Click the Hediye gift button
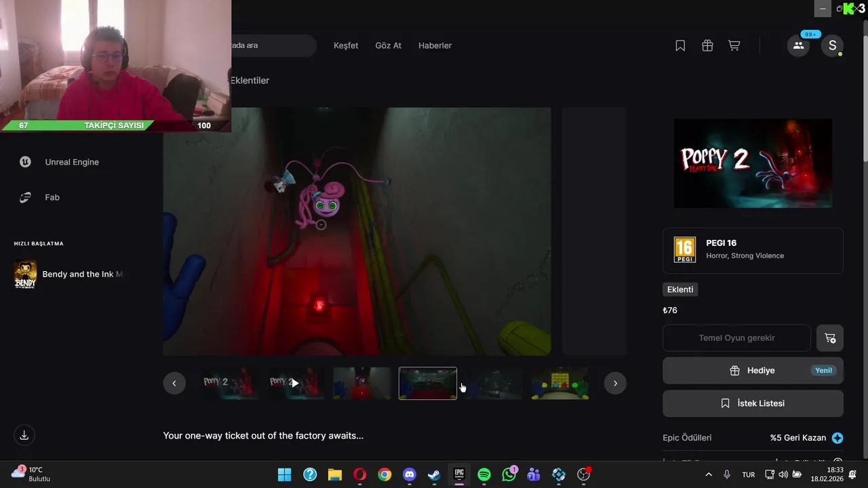 click(x=753, y=370)
